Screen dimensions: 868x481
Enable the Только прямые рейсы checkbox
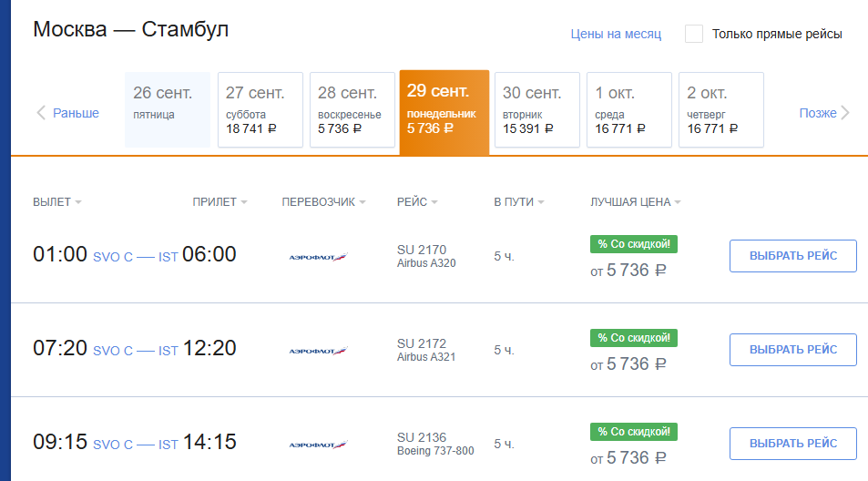(x=694, y=34)
